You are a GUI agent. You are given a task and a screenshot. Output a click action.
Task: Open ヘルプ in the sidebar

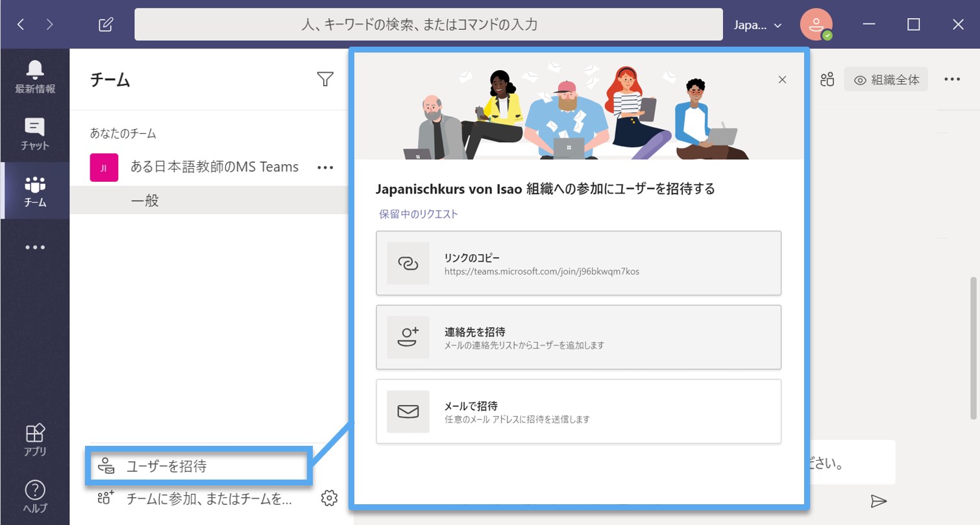[x=35, y=497]
